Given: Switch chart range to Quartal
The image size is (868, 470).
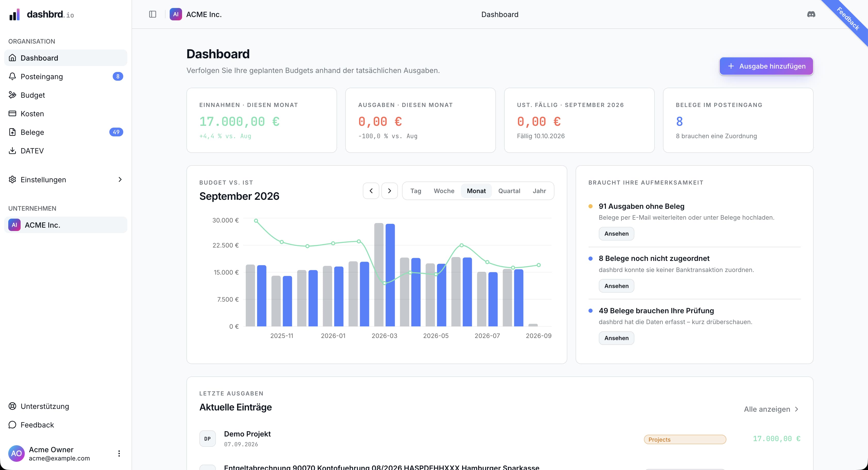Looking at the screenshot, I should pos(509,191).
